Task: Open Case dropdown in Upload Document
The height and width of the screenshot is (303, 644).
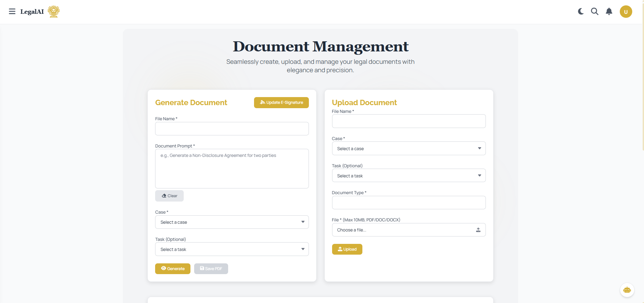Action: pos(408,148)
